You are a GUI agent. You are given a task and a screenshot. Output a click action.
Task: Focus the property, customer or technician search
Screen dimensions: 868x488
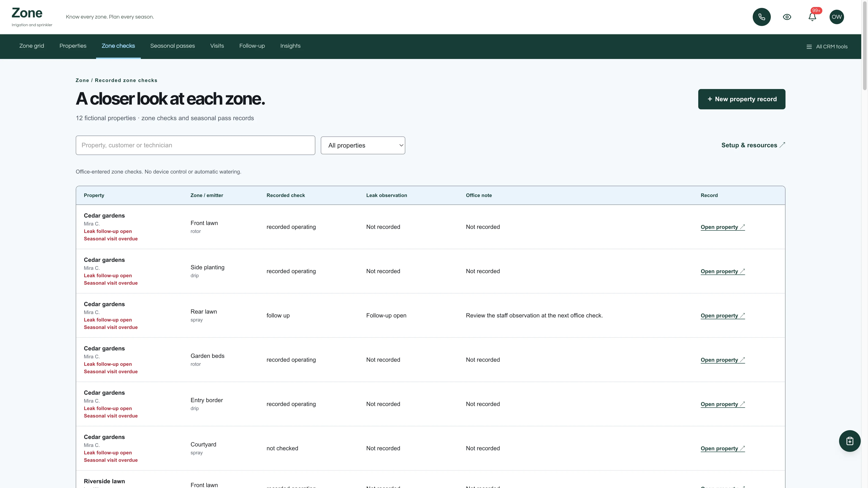[196, 145]
